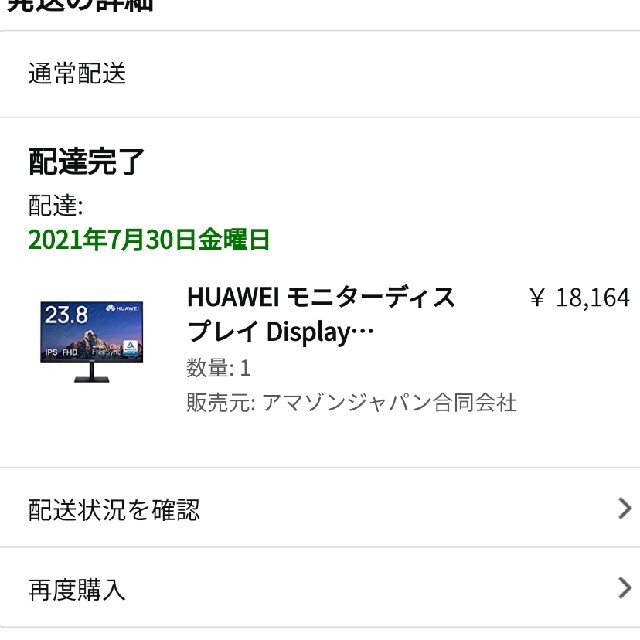The image size is (640, 640).
Task: Open the HUAWEI monitor product thumbnail
Action: click(91, 341)
